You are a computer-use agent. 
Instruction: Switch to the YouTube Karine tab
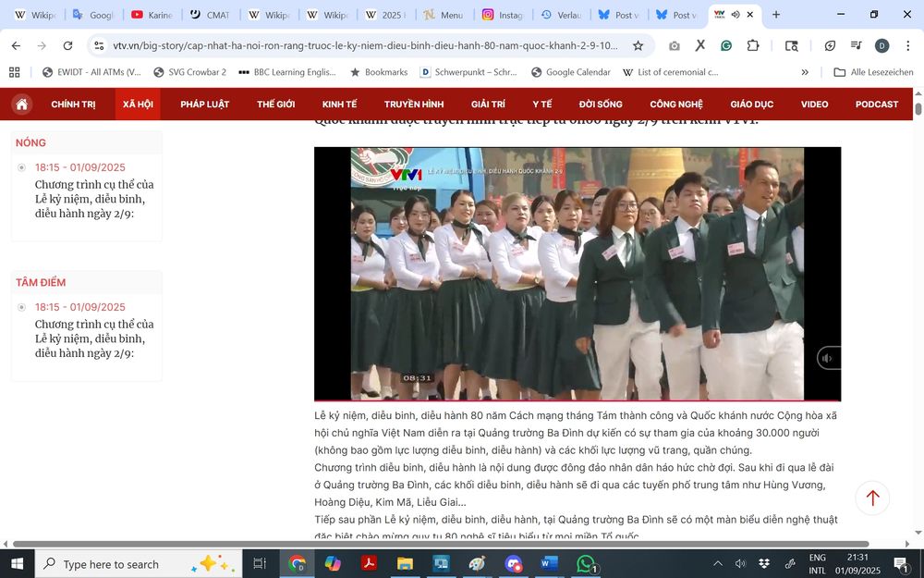click(152, 15)
